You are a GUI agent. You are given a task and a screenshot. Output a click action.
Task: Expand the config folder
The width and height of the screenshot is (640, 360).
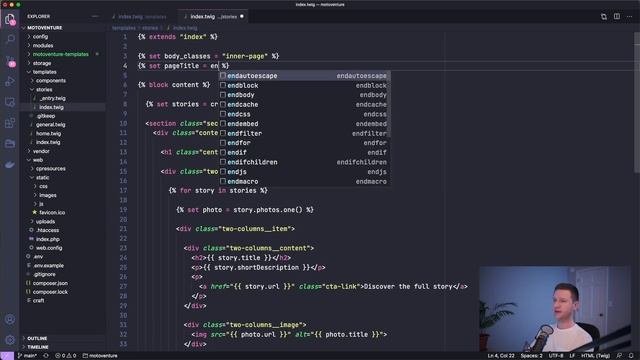pos(40,37)
